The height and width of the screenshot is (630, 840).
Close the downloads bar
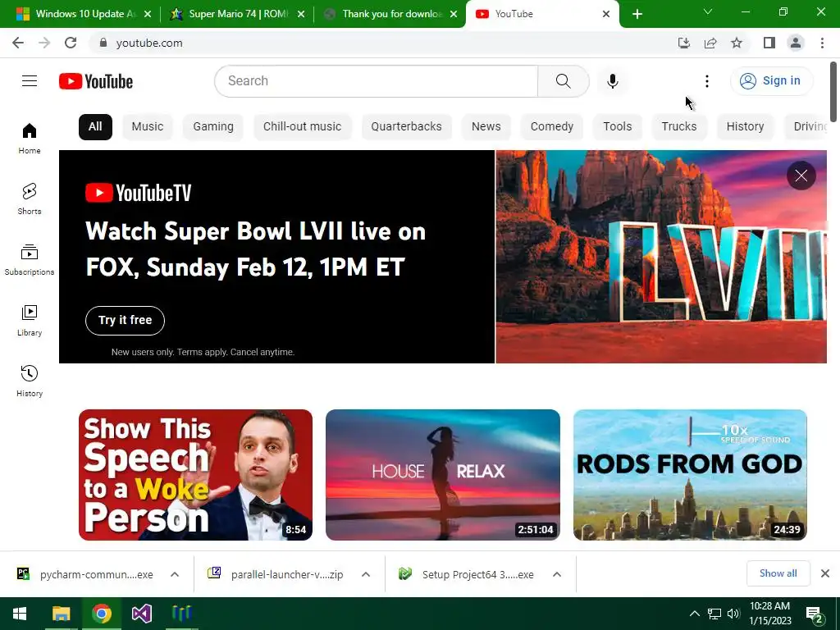825,573
